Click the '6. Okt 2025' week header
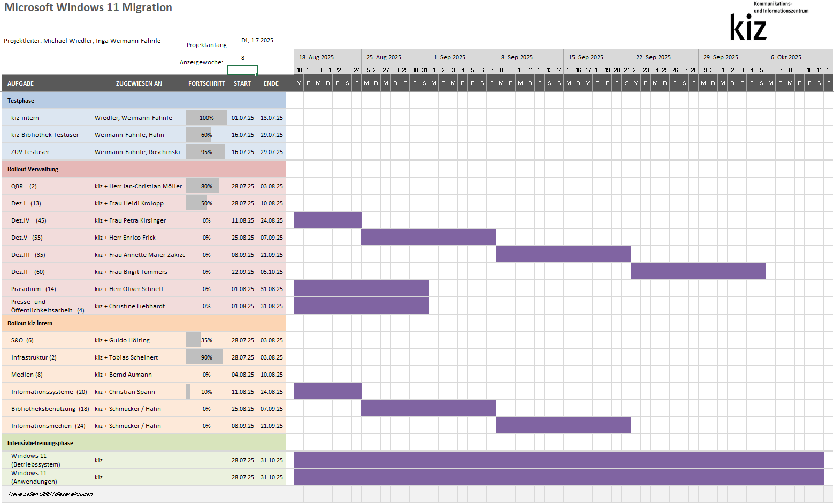 (799, 57)
